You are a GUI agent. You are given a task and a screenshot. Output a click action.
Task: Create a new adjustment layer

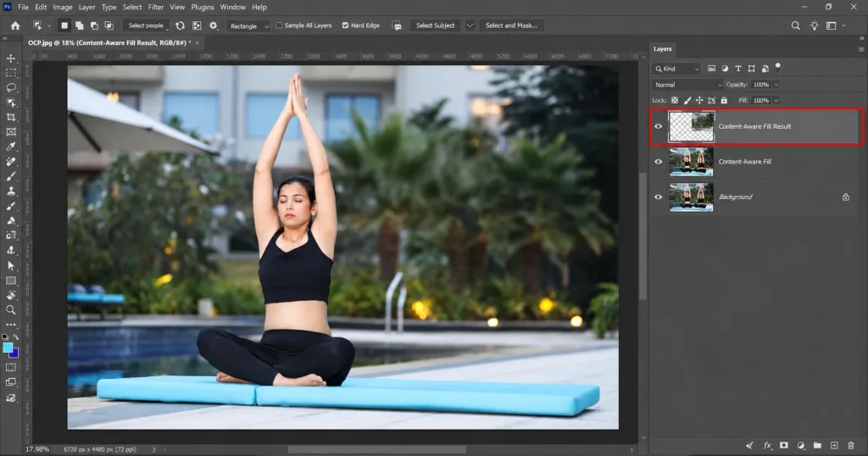pos(800,446)
